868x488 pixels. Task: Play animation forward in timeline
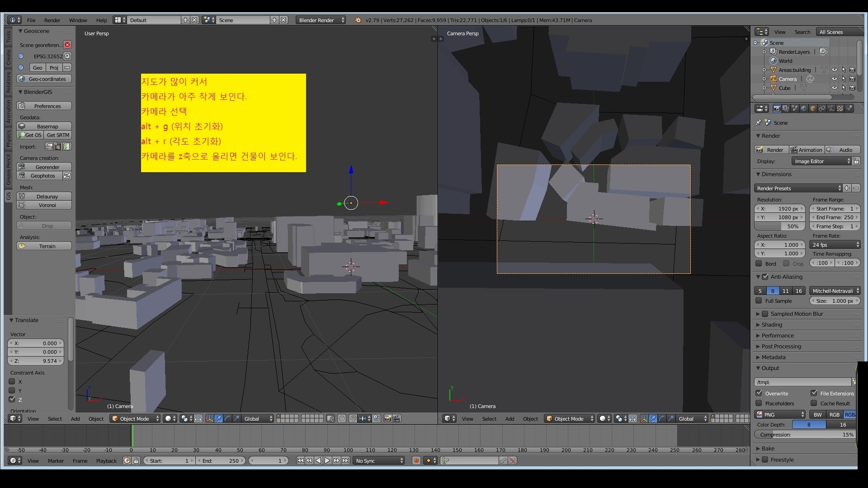[x=327, y=460]
